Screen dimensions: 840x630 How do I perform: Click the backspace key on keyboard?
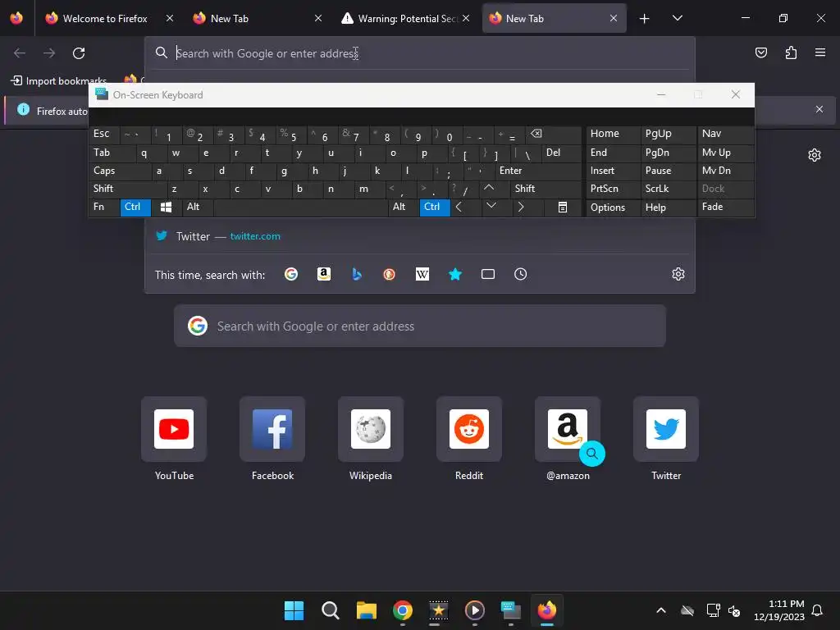554,135
